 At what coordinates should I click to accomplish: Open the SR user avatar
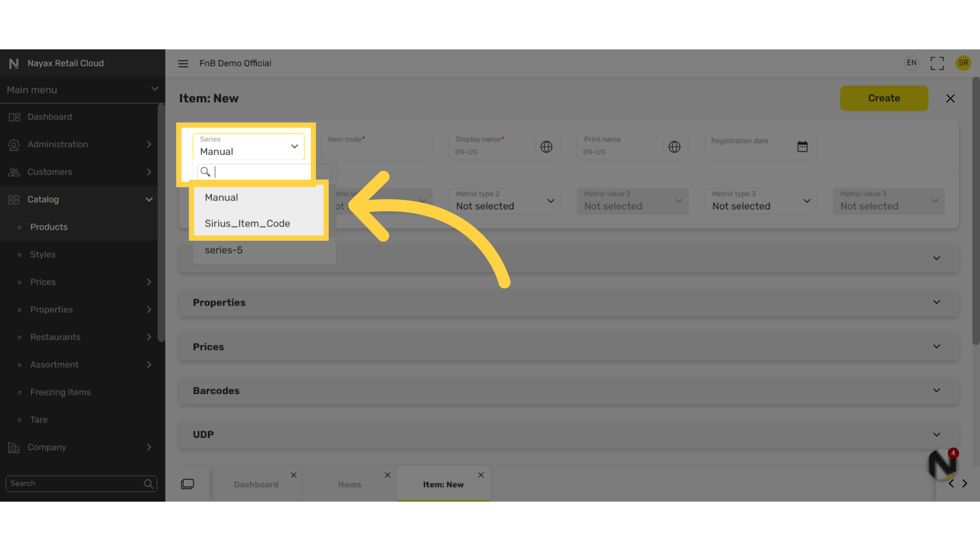pos(963,63)
